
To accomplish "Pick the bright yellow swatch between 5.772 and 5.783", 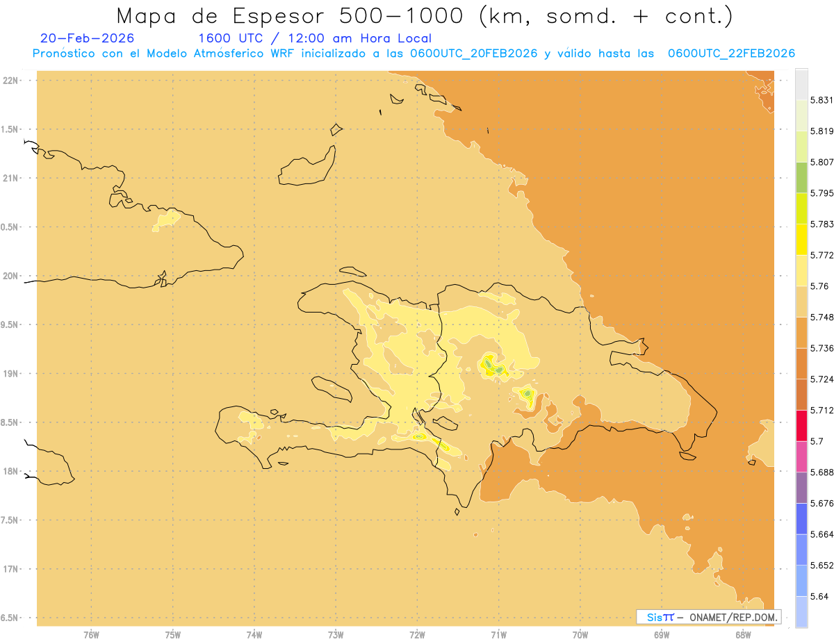I will coord(801,240).
